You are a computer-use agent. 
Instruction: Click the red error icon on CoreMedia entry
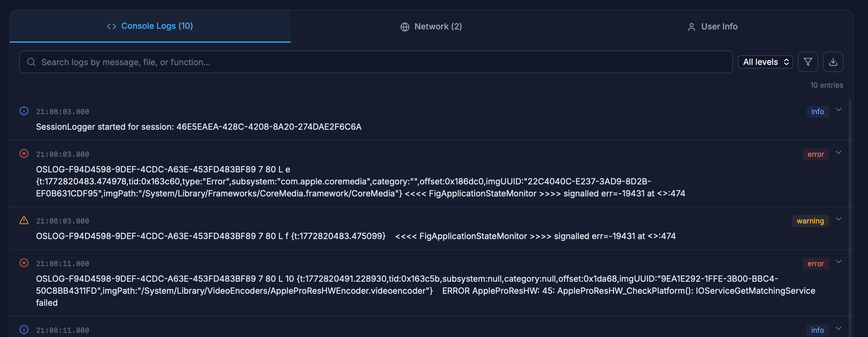pos(24,153)
